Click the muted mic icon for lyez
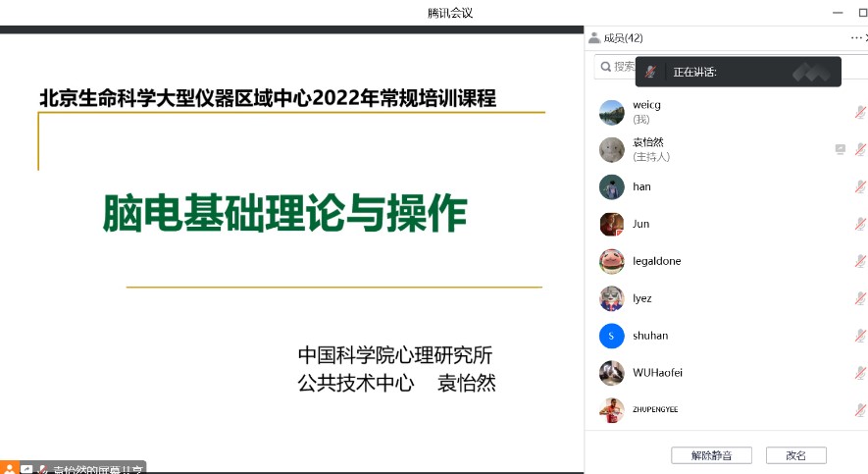Screen dimensions: 868x474 pos(859,298)
